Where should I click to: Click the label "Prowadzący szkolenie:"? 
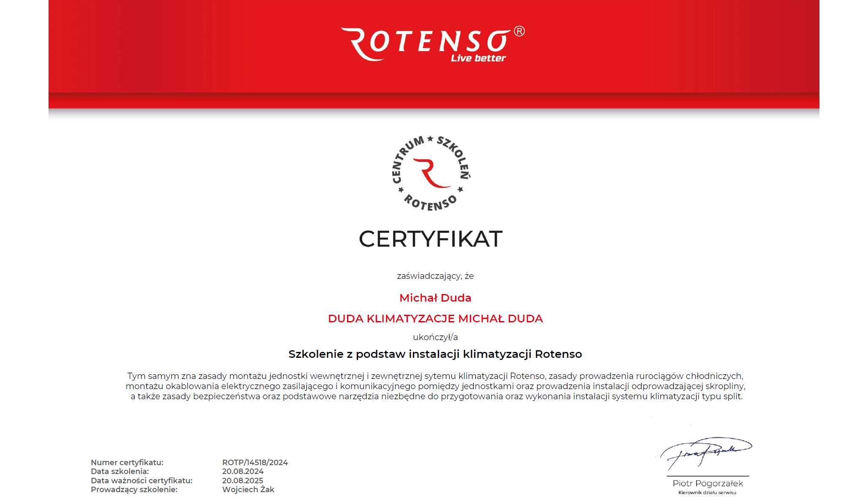(134, 490)
